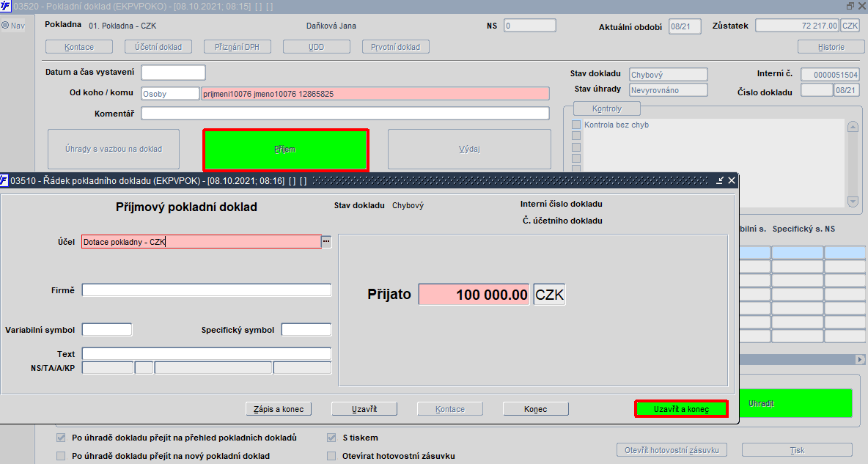This screenshot has width=868, height=464.
Task: Click the CZK currency box beside Přijato
Action: point(549,294)
